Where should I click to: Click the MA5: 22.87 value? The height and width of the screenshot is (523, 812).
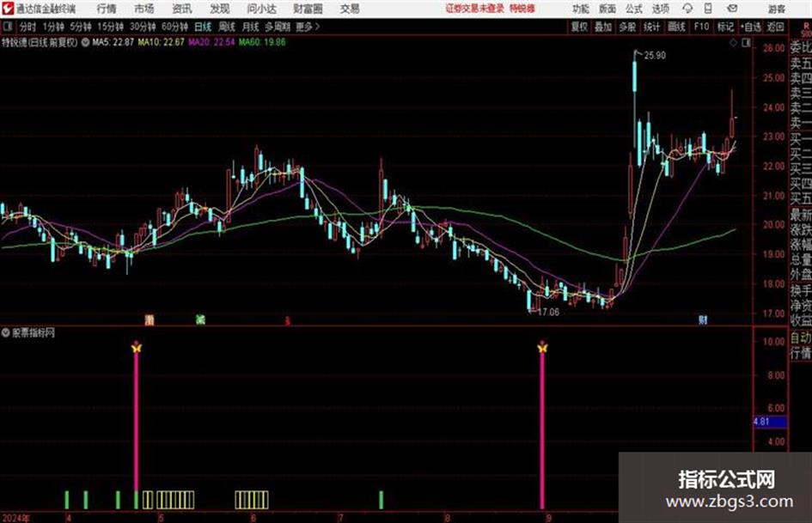point(113,42)
